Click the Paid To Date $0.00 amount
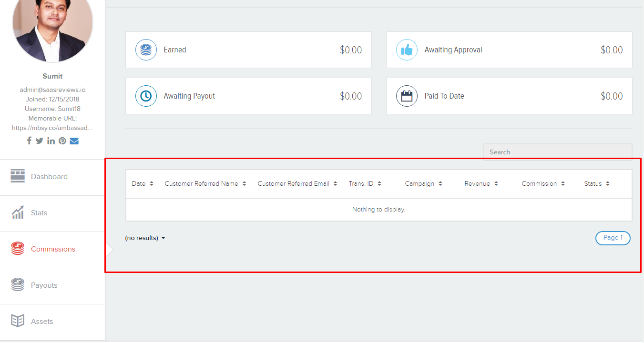Screen dimensions: 644x343 [612, 96]
